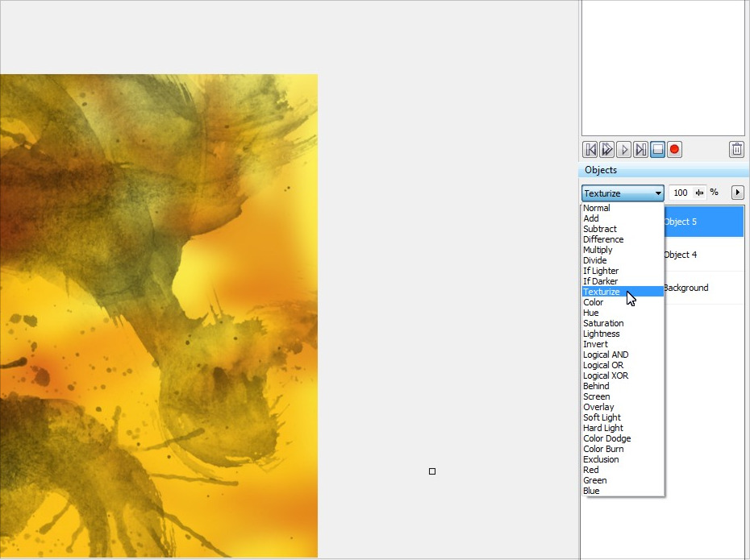The width and height of the screenshot is (750, 560).
Task: Click the Objects panel title bar
Action: [661, 170]
